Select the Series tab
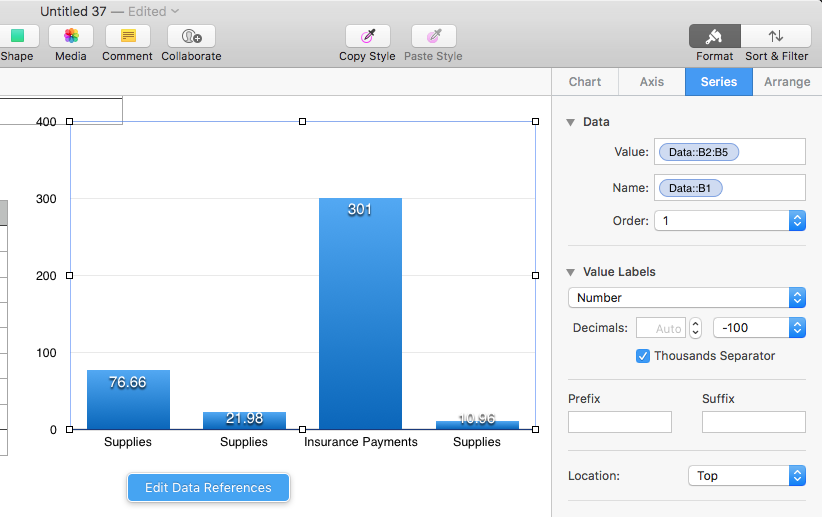The height and width of the screenshot is (517, 822). 719,82
